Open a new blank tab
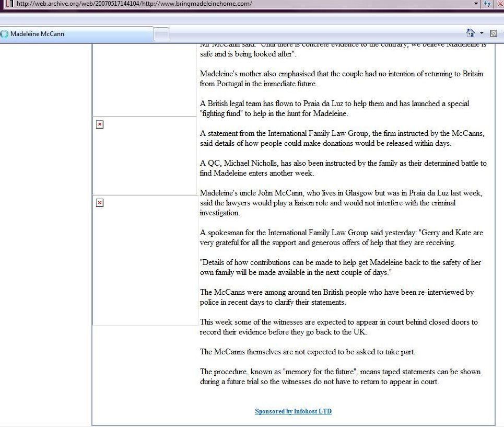 click(162, 34)
